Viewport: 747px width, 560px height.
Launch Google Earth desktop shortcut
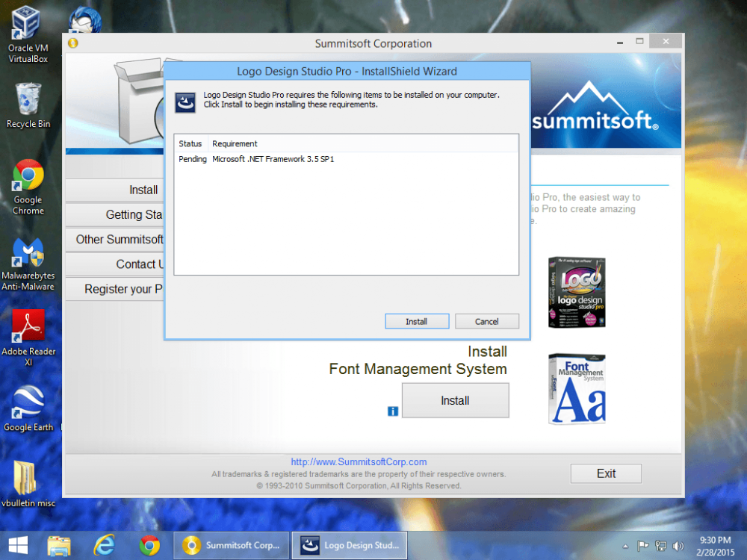[x=28, y=408]
